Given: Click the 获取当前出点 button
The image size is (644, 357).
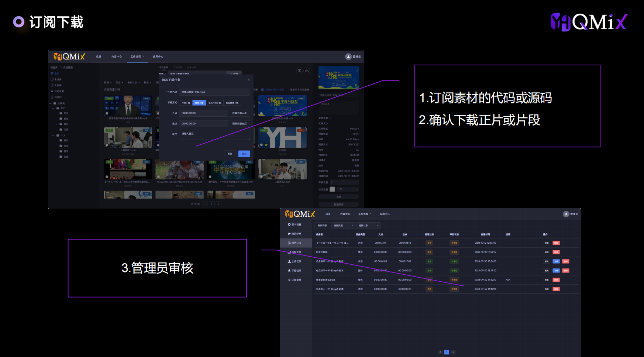Looking at the screenshot, I should tap(240, 124).
